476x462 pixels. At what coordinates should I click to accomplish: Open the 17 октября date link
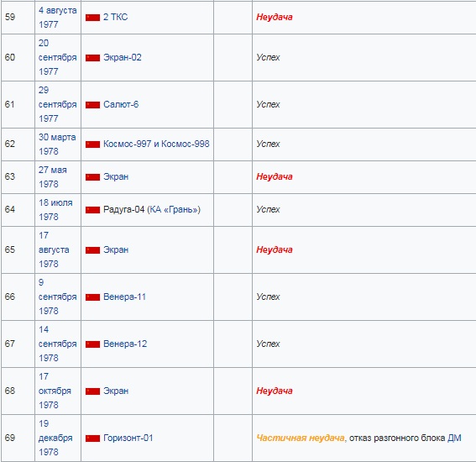[55, 384]
